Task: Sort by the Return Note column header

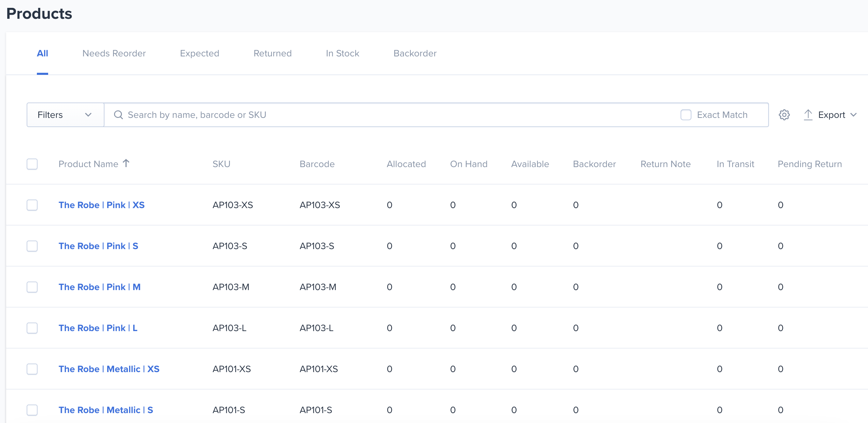Action: pyautogui.click(x=665, y=164)
